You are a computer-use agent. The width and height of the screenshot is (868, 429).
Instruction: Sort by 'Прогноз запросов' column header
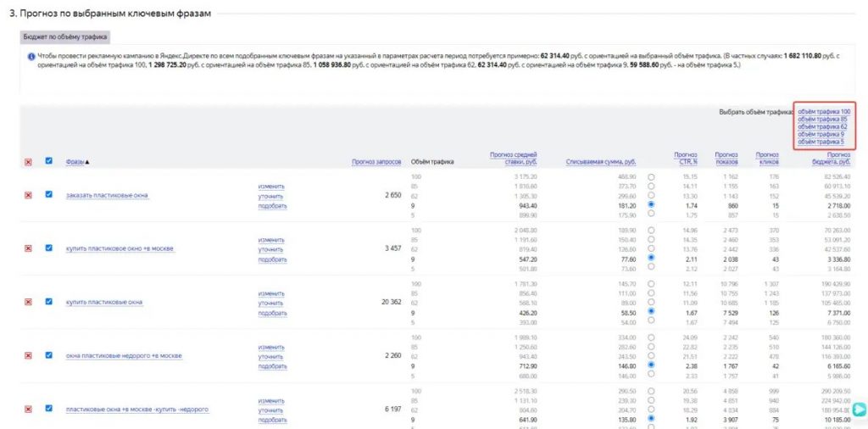click(x=376, y=162)
